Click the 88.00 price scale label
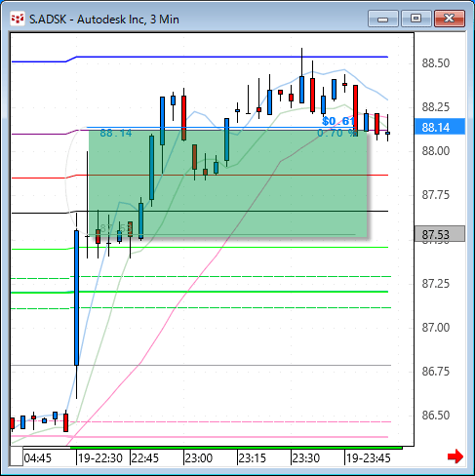 (x=436, y=151)
